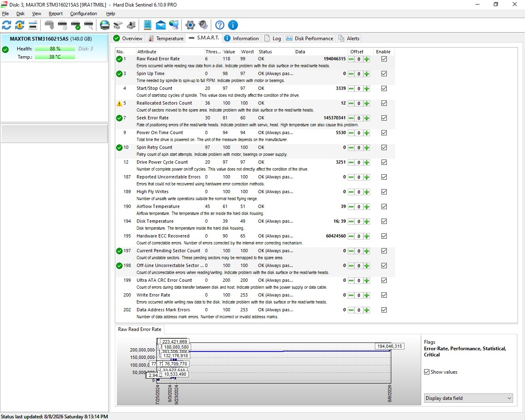Click the green minus for Write Error Rate
The image size is (525, 420).
point(351,295)
